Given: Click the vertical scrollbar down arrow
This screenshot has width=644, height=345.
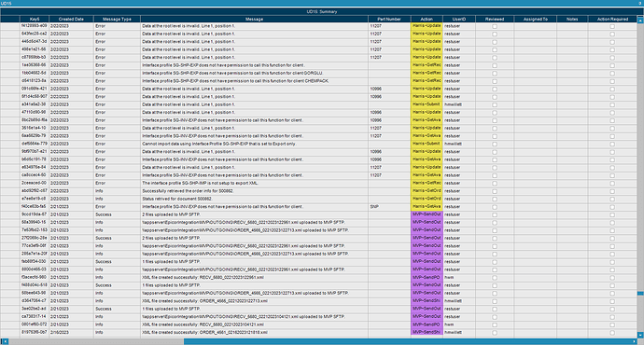Looking at the screenshot, I should coord(640,335).
